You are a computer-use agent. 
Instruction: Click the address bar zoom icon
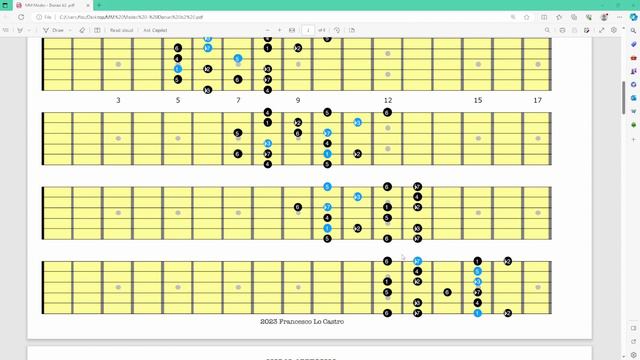point(513,17)
